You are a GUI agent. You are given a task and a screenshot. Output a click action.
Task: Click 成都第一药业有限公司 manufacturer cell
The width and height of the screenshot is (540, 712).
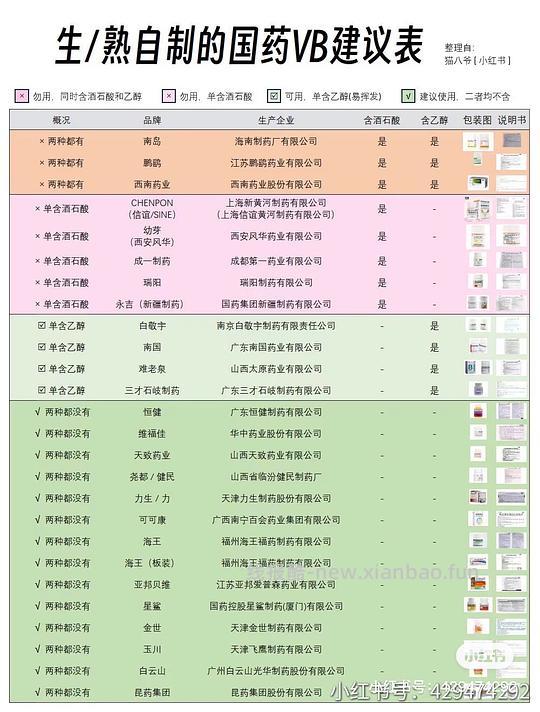pos(276,262)
